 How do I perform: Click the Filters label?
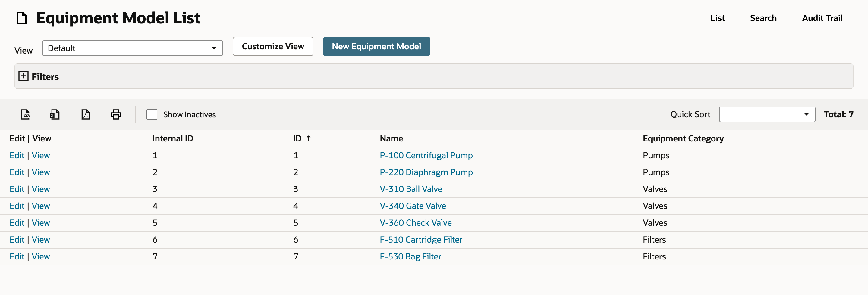(x=45, y=77)
